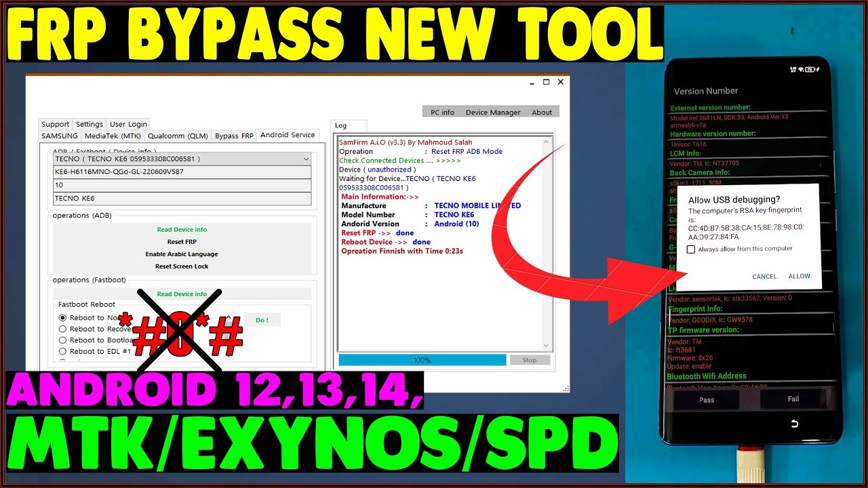Viewport: 868px width, 488px height.
Task: Tick 'Always allow from this computer' checkbox
Action: [690, 249]
